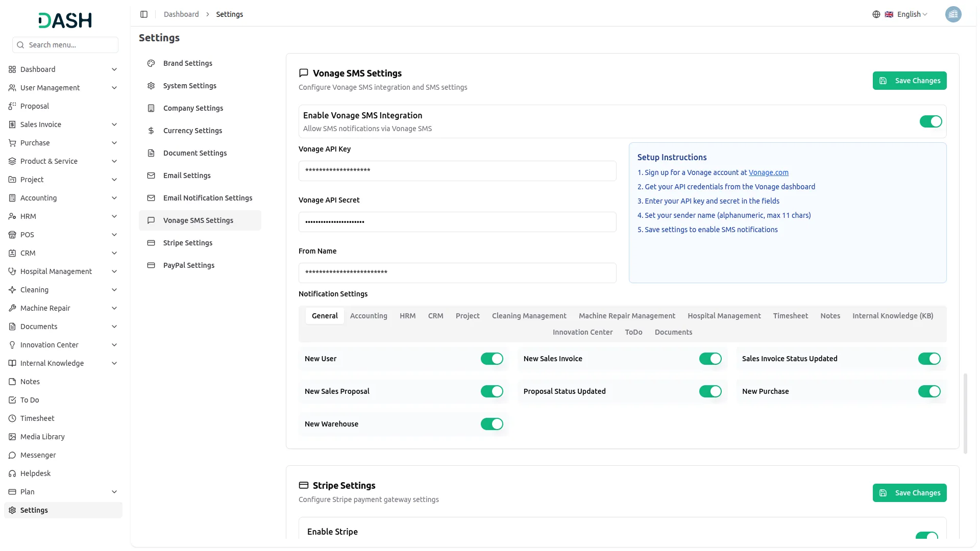Switch to the ToDo notification tab
Viewport: 980px width, 551px height.
point(633,332)
